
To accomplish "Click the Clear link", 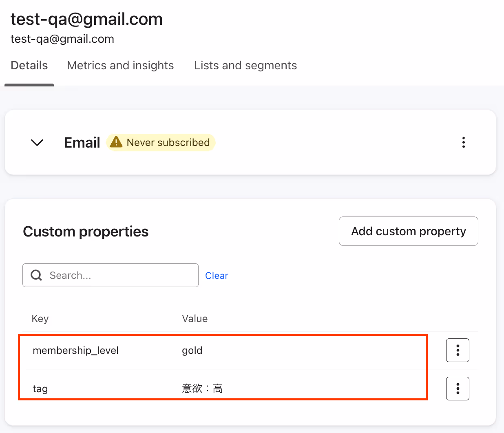I will [x=217, y=276].
